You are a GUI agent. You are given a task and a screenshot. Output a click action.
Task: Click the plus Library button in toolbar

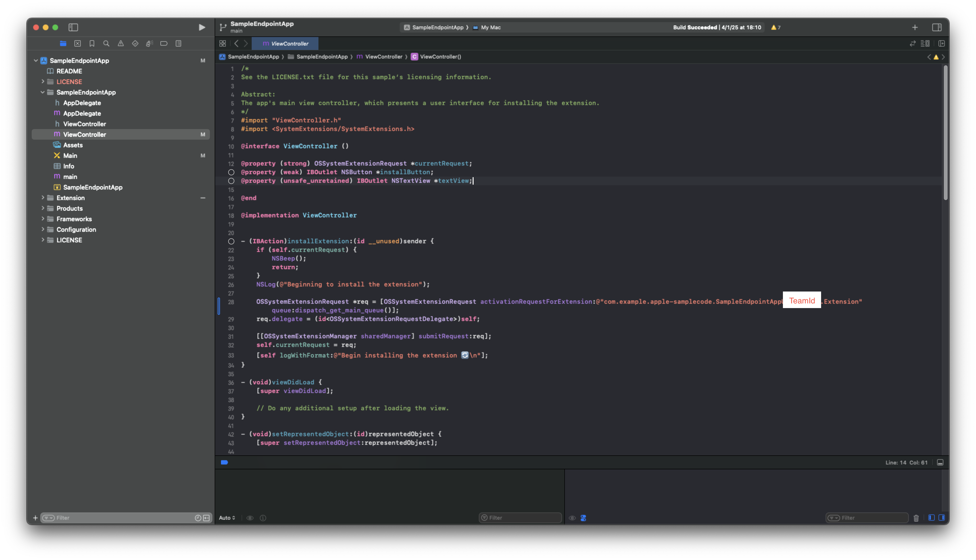(x=915, y=27)
